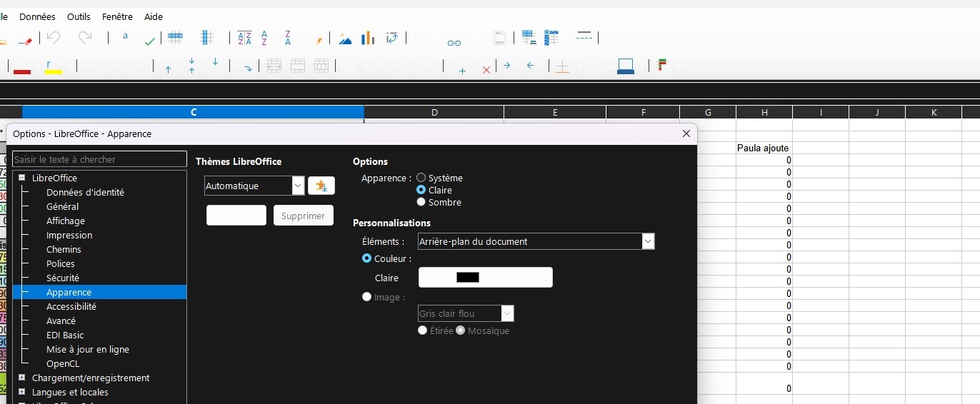
Task: Select Affichage in the options tree
Action: [66, 221]
